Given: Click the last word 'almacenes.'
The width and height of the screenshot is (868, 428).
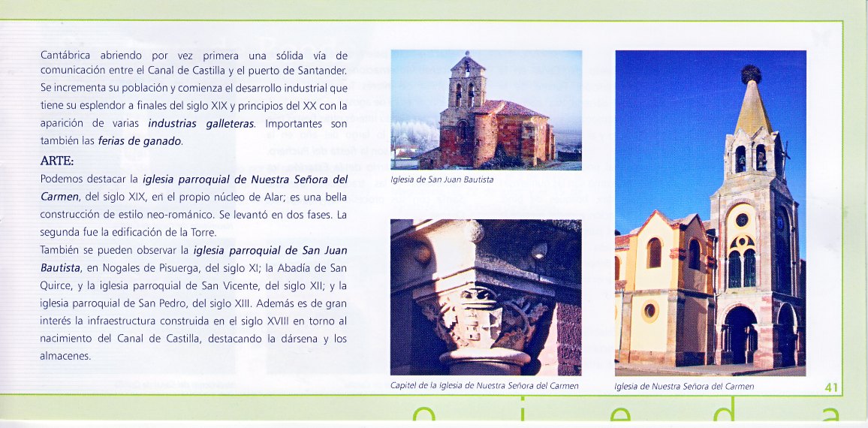Looking at the screenshot, I should pyautogui.click(x=65, y=356).
